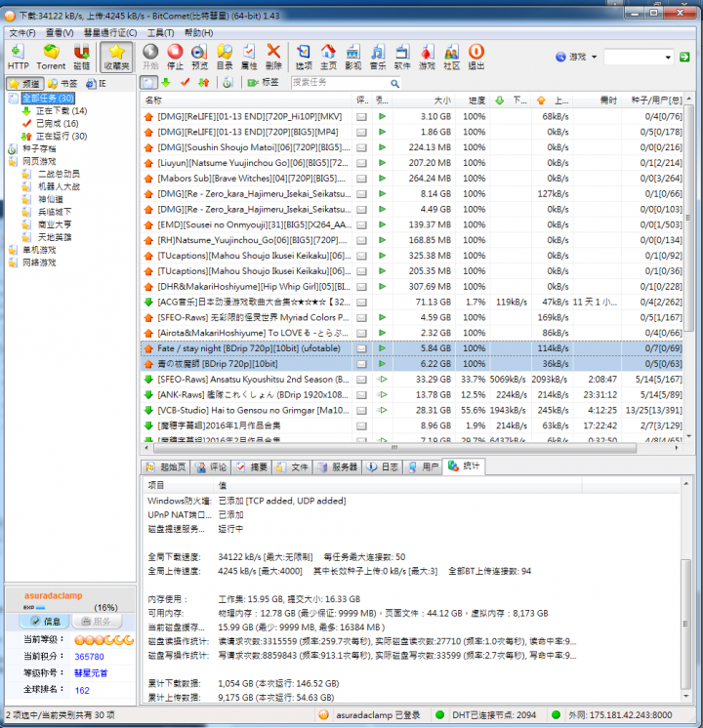Open the Games toolbar icon
The width and height of the screenshot is (703, 728).
[x=427, y=57]
